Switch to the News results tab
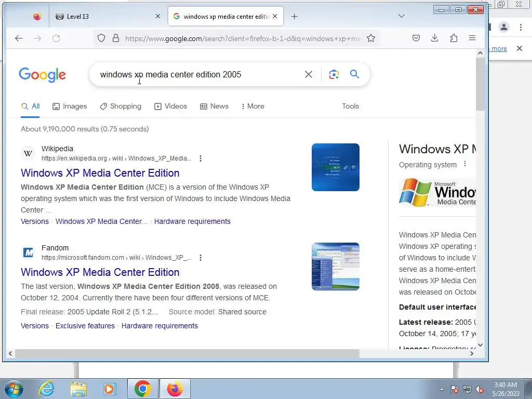 point(214,106)
